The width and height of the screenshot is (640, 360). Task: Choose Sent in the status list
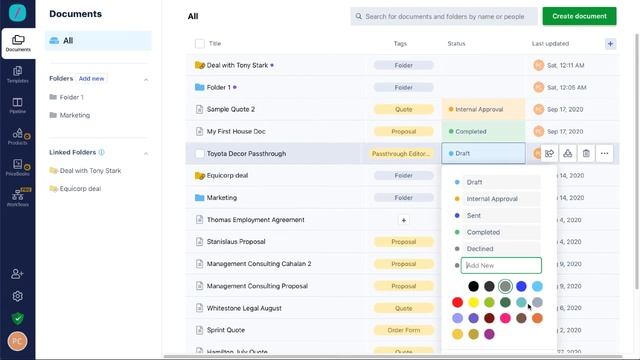coord(501,216)
